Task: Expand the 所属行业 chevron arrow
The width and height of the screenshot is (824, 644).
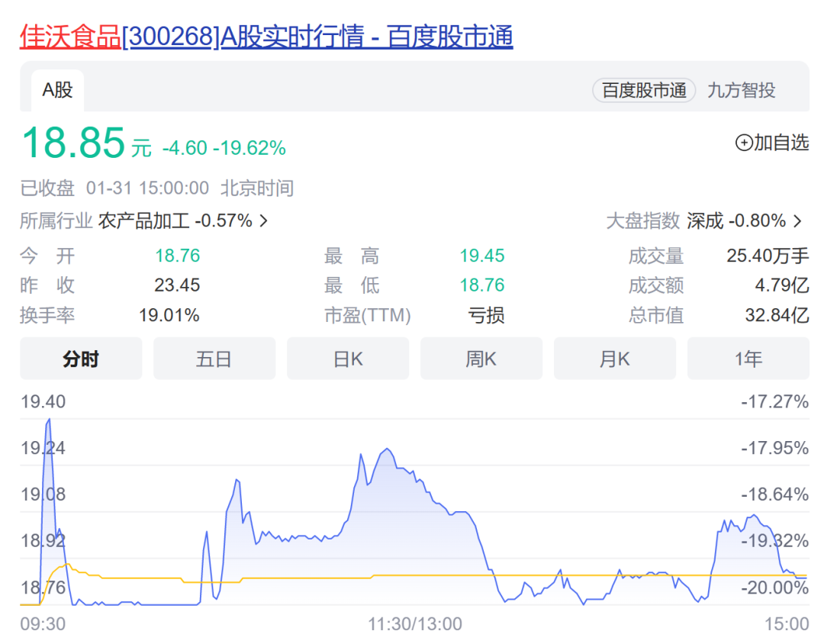Action: [x=264, y=221]
